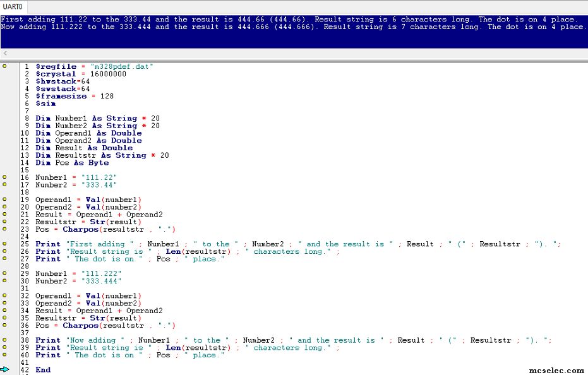The width and height of the screenshot is (588, 375).
Task: Click the $hwstack=64 line
Action: tap(63, 81)
